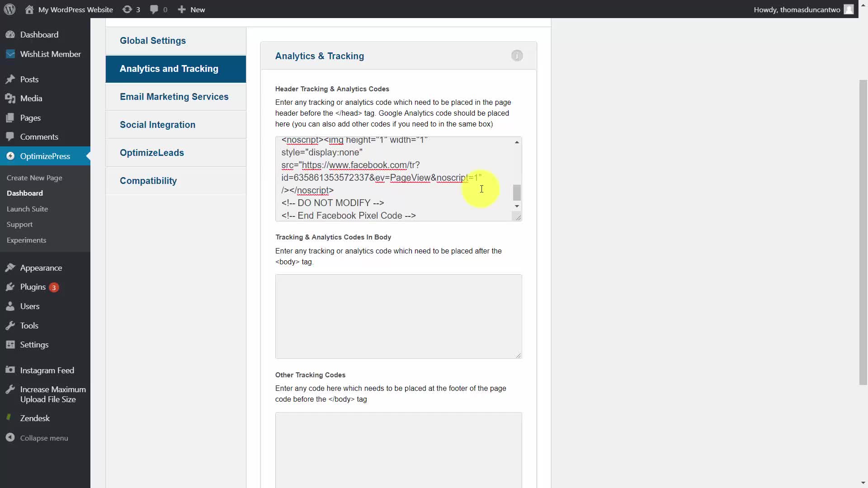Open My WordPress Website home link
This screenshot has width=868, height=488.
(x=69, y=9)
